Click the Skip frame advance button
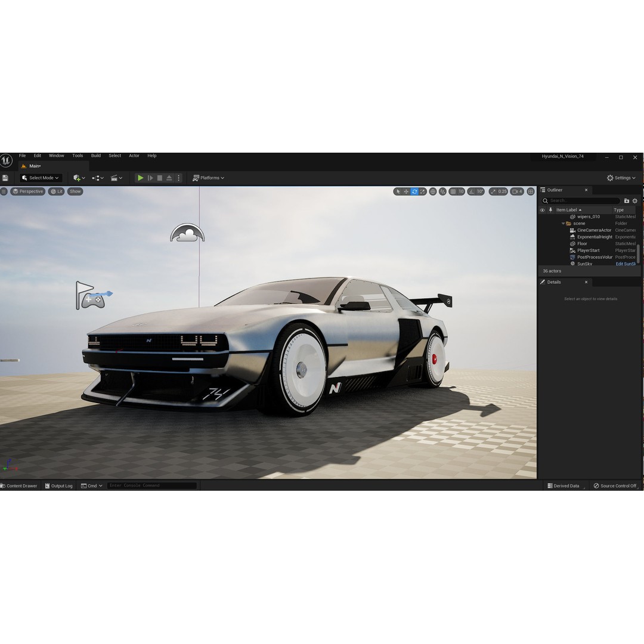644x644 pixels. coord(150,178)
